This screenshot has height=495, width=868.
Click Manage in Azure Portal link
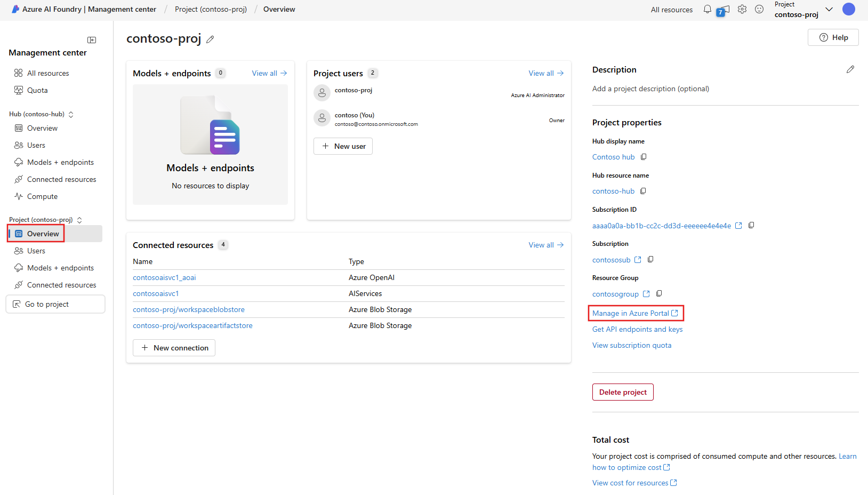(x=636, y=313)
